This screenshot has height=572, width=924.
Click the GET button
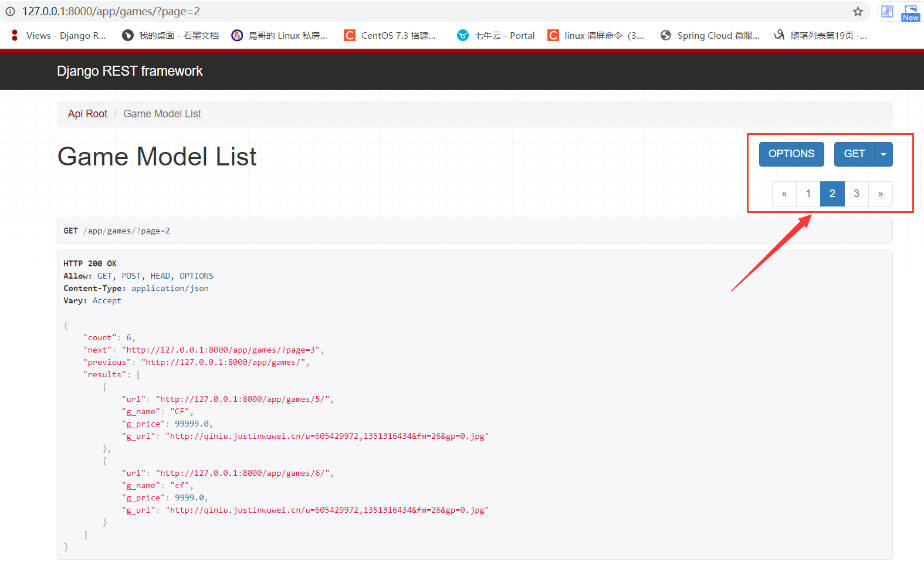coord(854,154)
